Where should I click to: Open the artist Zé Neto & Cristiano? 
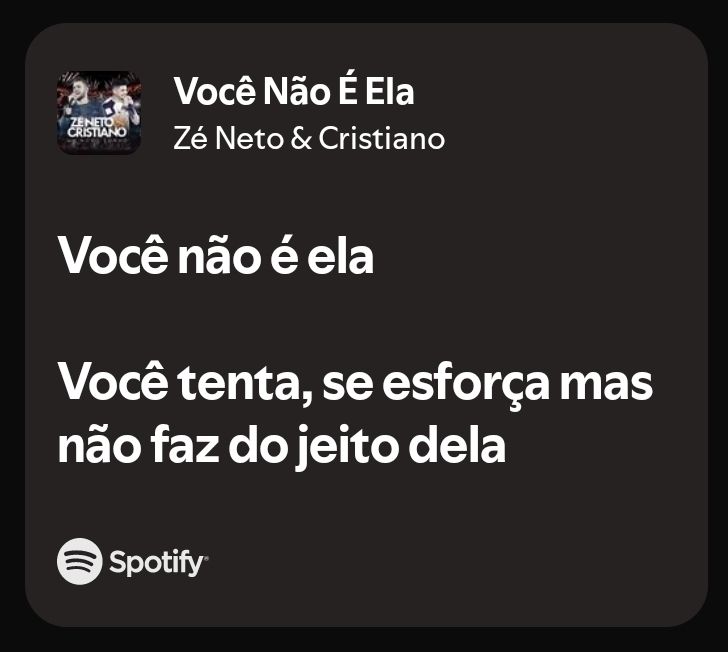309,138
